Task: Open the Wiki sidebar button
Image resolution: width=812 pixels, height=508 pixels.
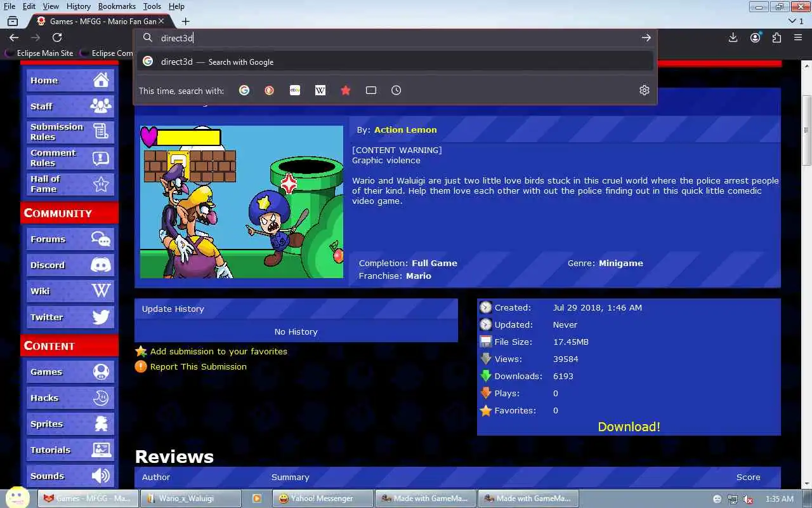Action: click(70, 291)
